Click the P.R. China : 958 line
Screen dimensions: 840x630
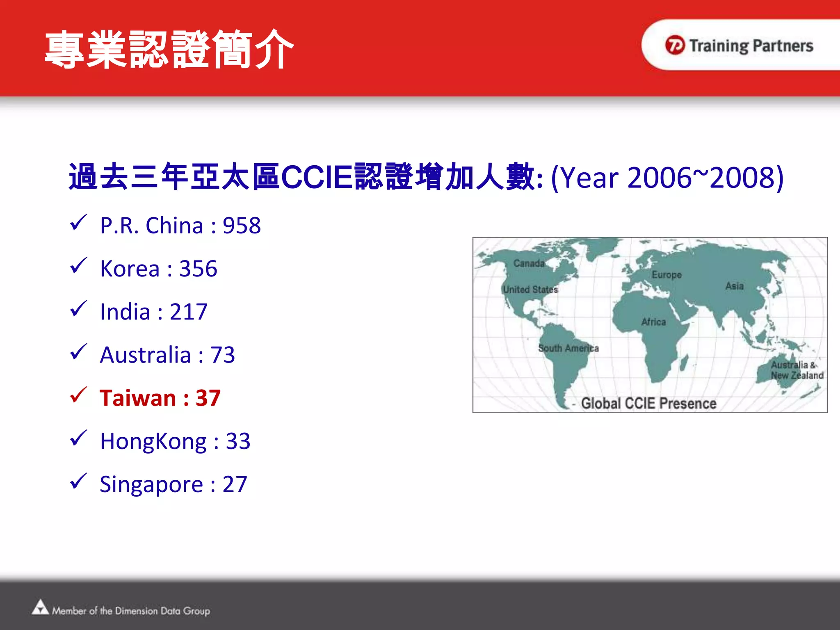click(180, 226)
